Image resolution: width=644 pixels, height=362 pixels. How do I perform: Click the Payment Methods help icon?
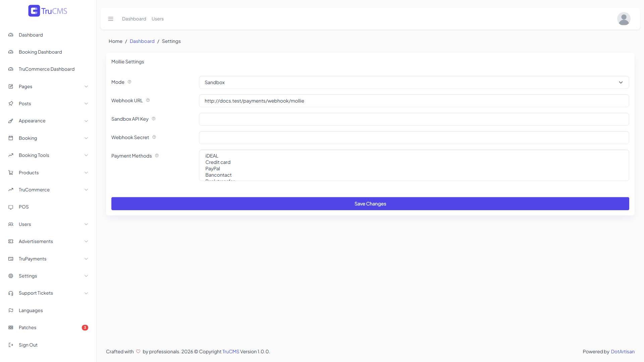pyautogui.click(x=157, y=156)
